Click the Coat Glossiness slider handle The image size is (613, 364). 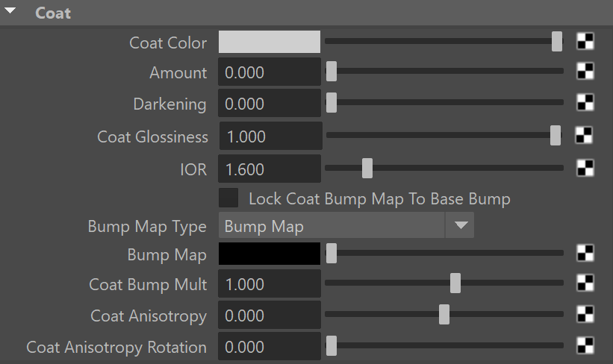tap(556, 136)
